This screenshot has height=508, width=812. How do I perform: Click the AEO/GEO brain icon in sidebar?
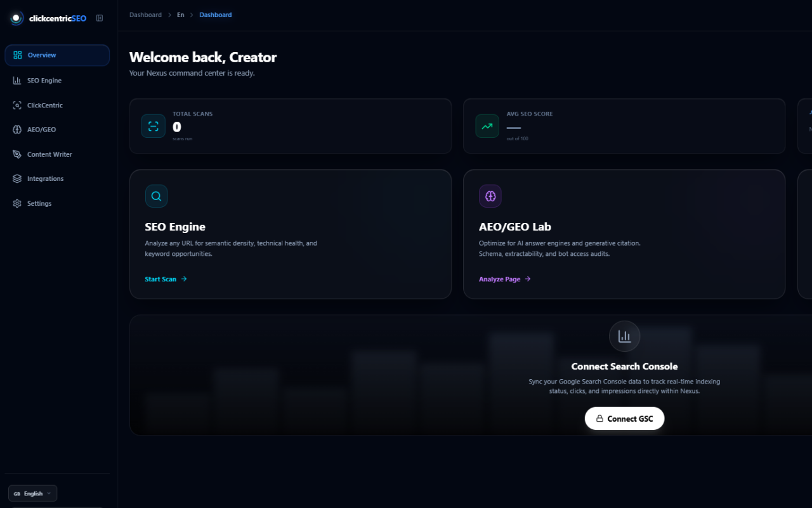coord(17,130)
